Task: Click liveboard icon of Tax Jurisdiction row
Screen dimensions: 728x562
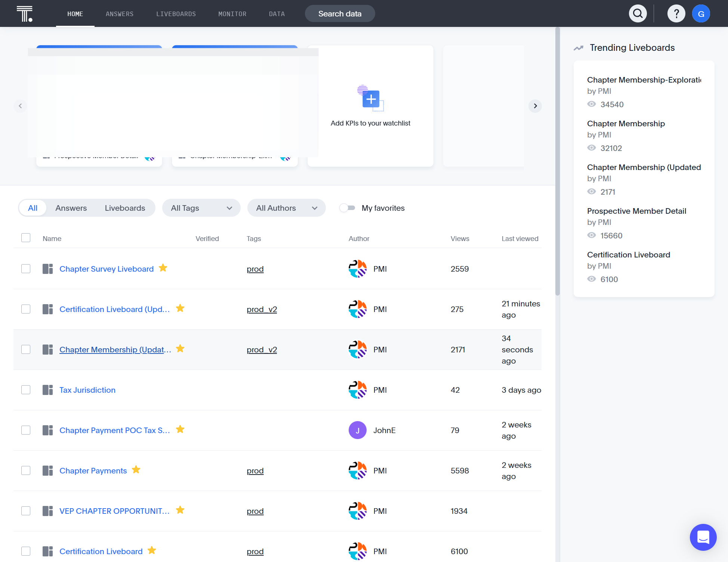Action: point(47,390)
